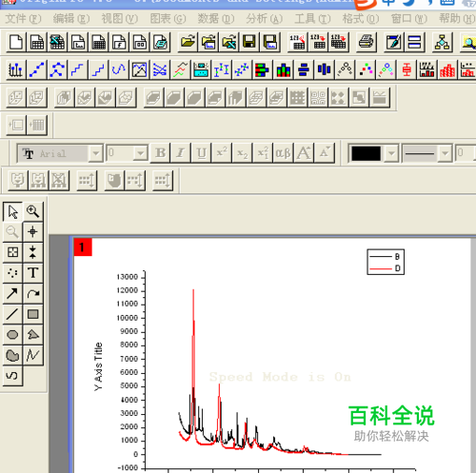Select the Circle drawing tool
Viewport: 476px width, 473px height.
[x=12, y=335]
